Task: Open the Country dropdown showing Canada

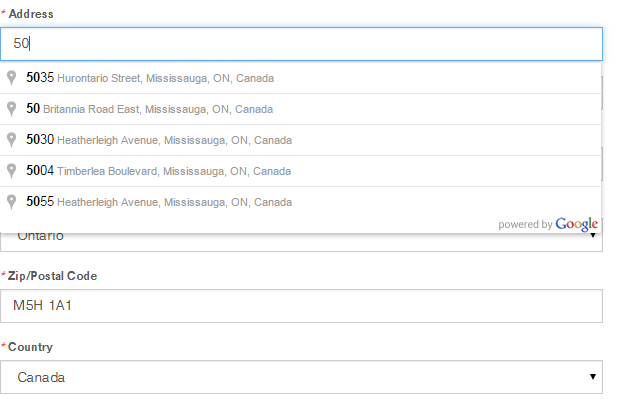Action: pos(300,378)
